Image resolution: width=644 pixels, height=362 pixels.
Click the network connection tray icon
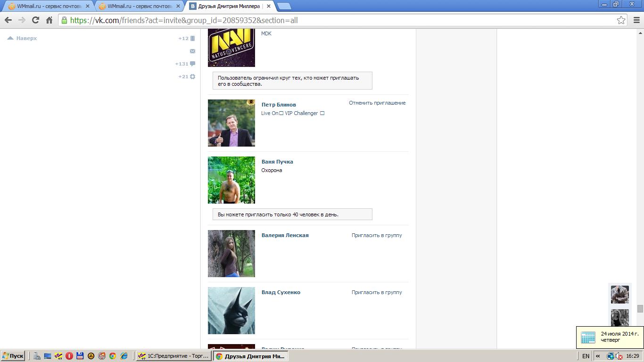tap(611, 356)
